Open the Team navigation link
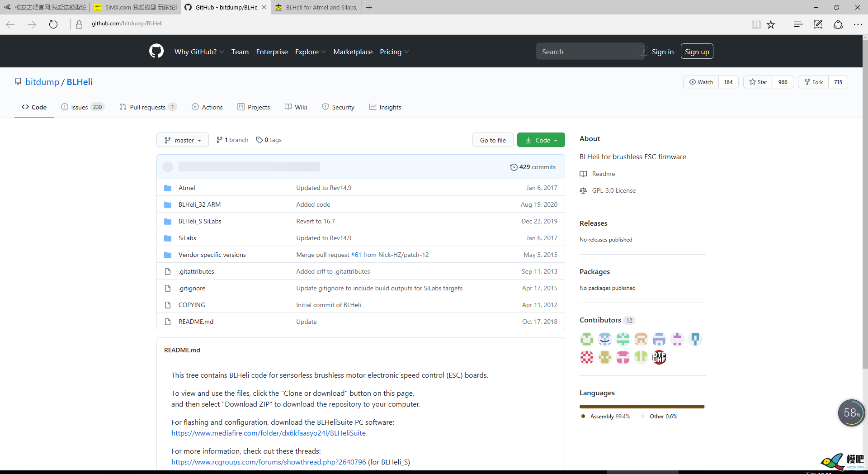868x474 pixels. [240, 52]
